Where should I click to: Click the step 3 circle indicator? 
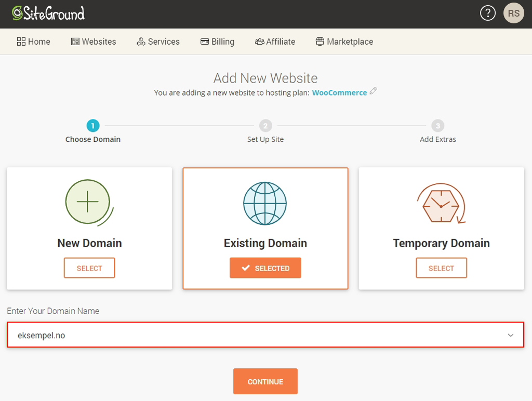point(437,126)
